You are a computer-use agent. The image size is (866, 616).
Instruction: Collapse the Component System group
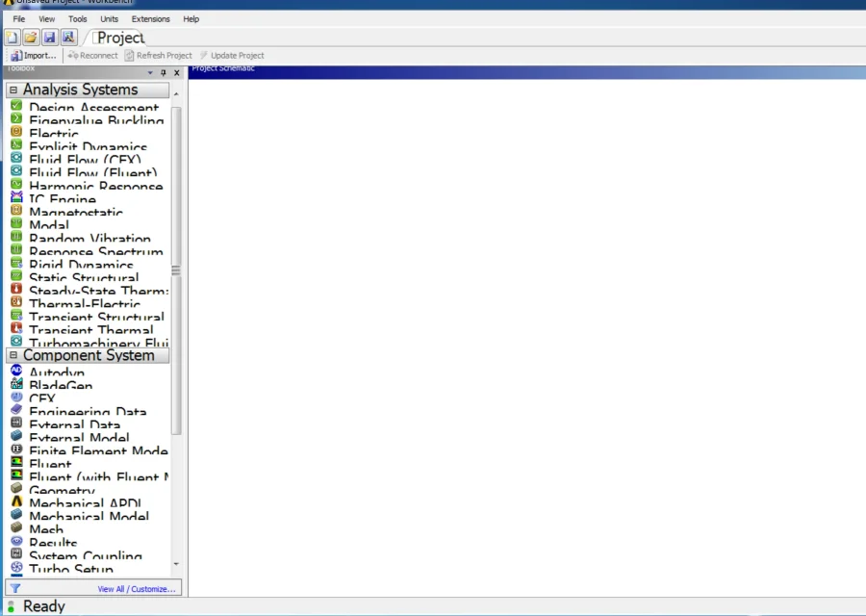coord(13,355)
